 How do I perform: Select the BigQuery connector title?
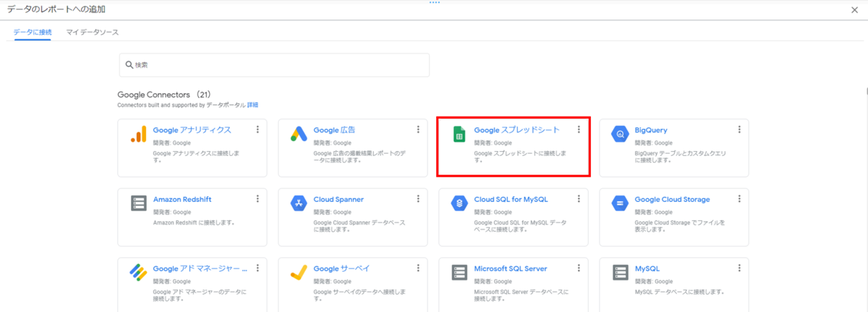pos(651,130)
